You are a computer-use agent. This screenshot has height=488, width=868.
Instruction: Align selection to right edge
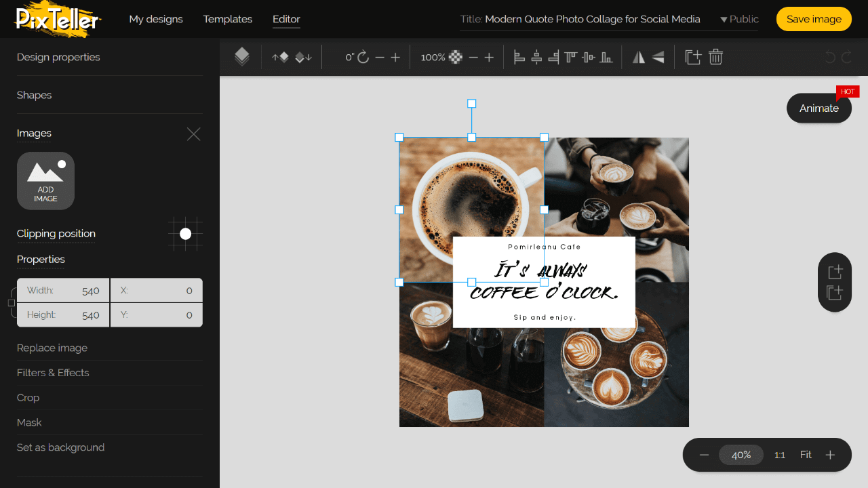553,58
